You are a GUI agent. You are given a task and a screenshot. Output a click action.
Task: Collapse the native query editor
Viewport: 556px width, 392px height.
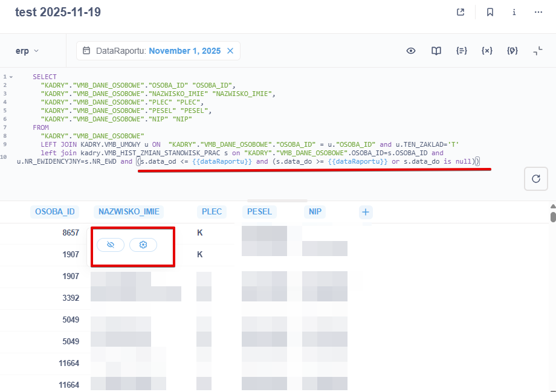537,51
